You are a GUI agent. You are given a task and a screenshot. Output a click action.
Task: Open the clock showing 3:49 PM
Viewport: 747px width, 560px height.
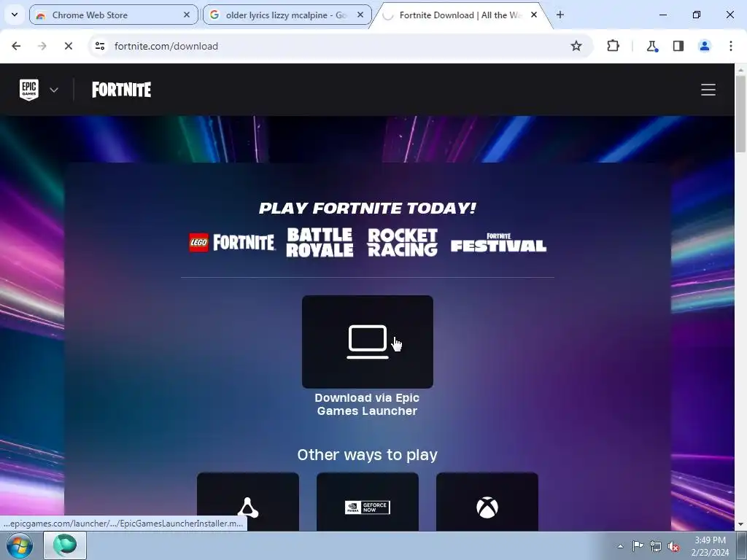coord(710,546)
